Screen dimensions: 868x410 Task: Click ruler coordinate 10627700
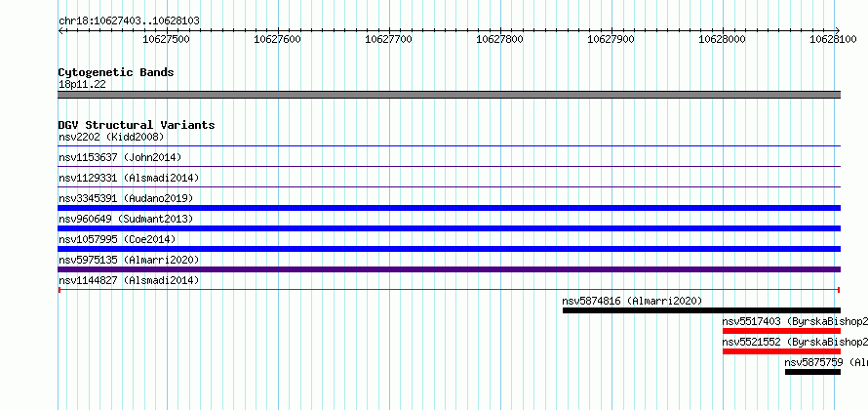388,39
